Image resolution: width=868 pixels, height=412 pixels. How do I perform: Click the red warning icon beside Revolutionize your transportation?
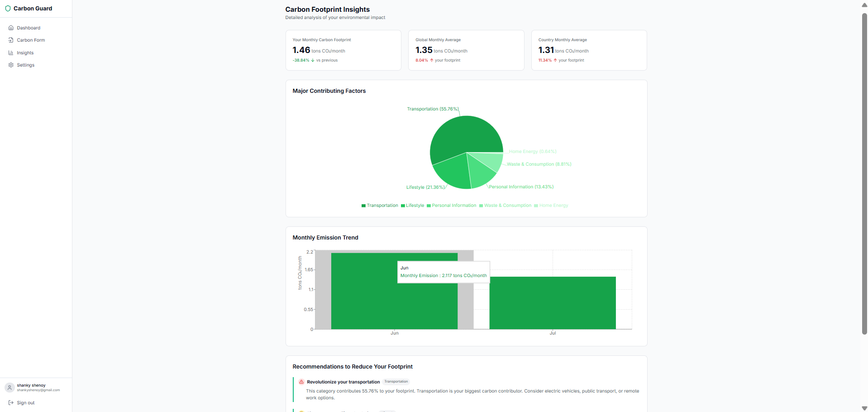(301, 382)
